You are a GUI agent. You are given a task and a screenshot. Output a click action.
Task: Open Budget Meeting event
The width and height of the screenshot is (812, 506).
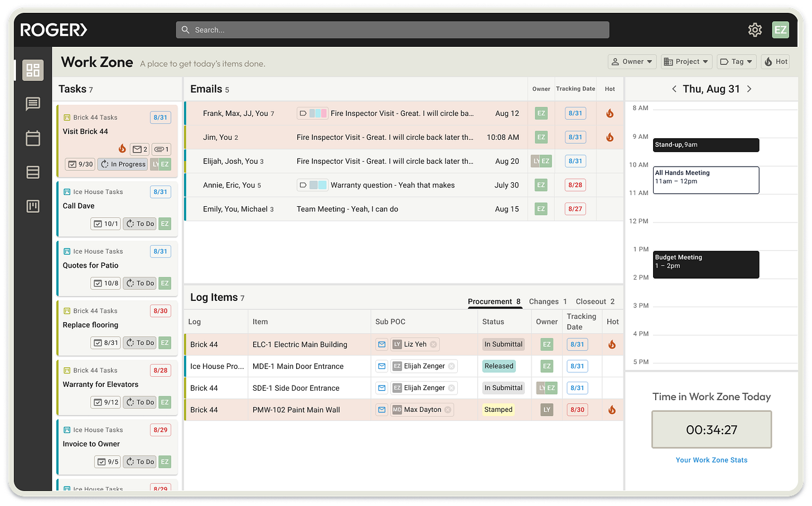click(x=706, y=265)
